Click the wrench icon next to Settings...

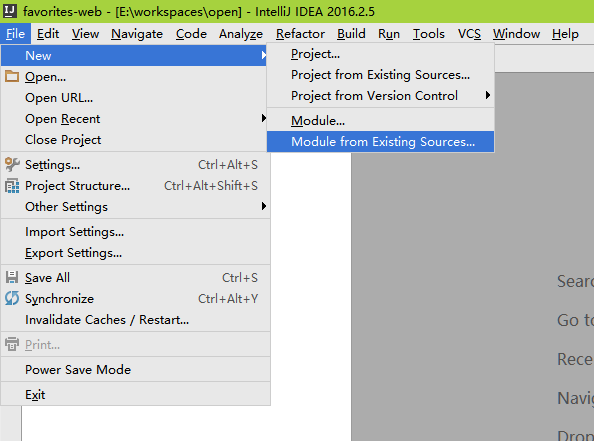click(12, 165)
